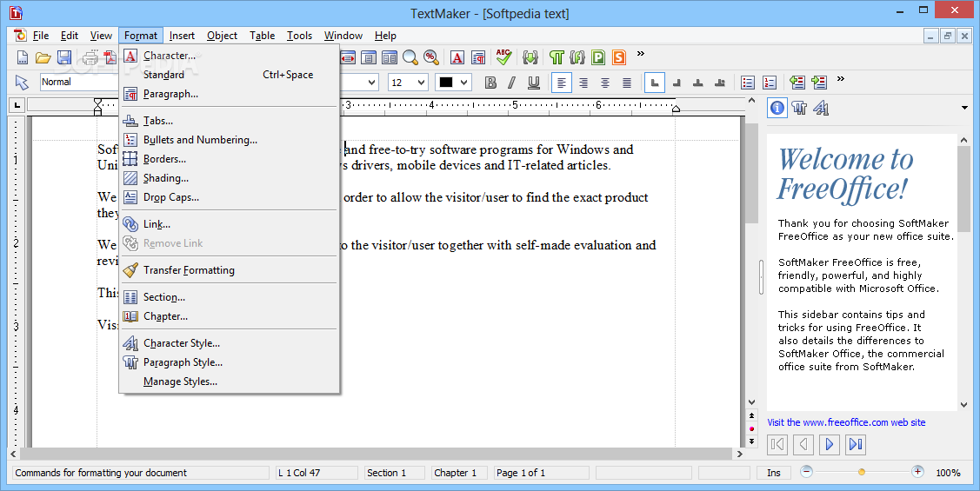This screenshot has width=980, height=491.
Task: Click the Open file folder icon
Action: pyautogui.click(x=43, y=58)
